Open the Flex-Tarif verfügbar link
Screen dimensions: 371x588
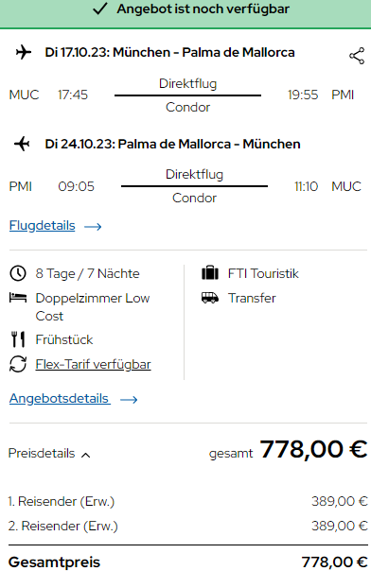click(93, 364)
